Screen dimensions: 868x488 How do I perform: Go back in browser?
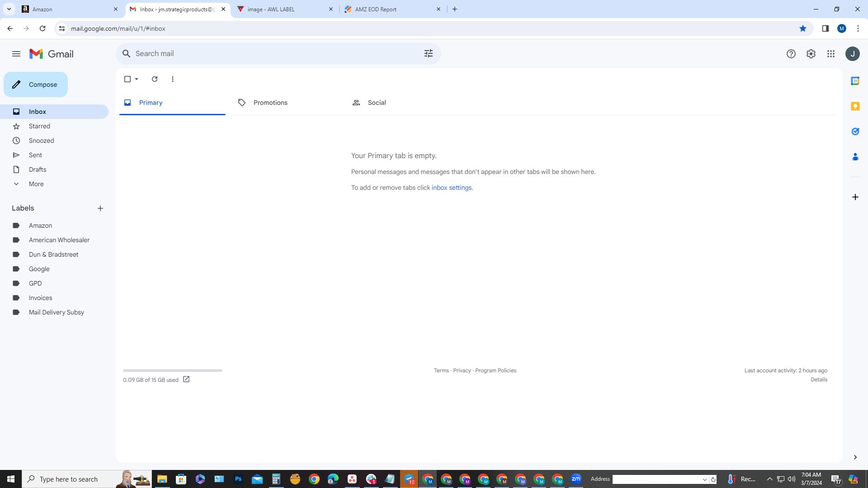(x=10, y=28)
